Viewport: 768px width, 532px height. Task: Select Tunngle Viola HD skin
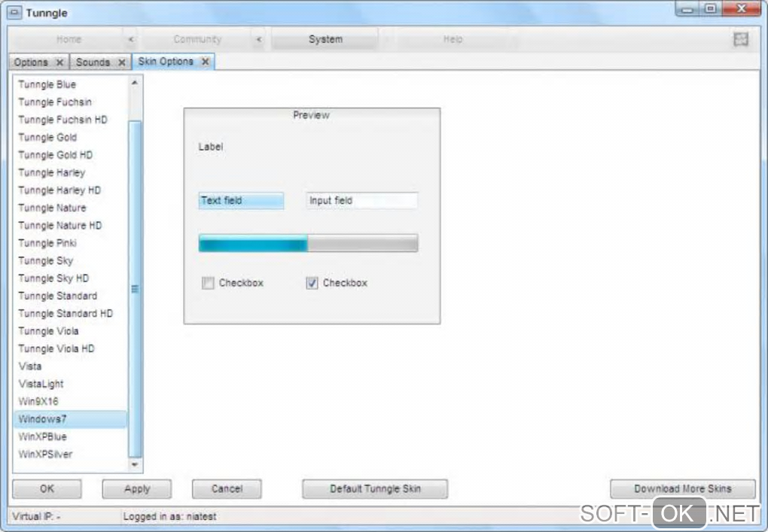tap(70, 348)
